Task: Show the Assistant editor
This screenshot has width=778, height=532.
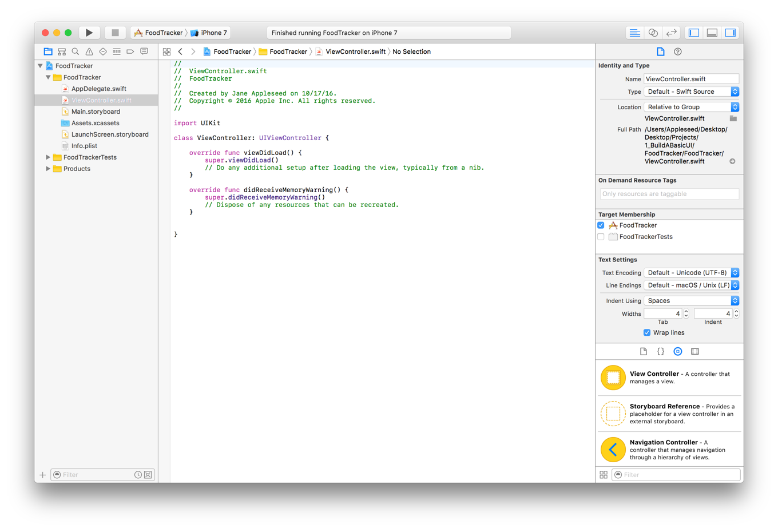Action: [653, 33]
